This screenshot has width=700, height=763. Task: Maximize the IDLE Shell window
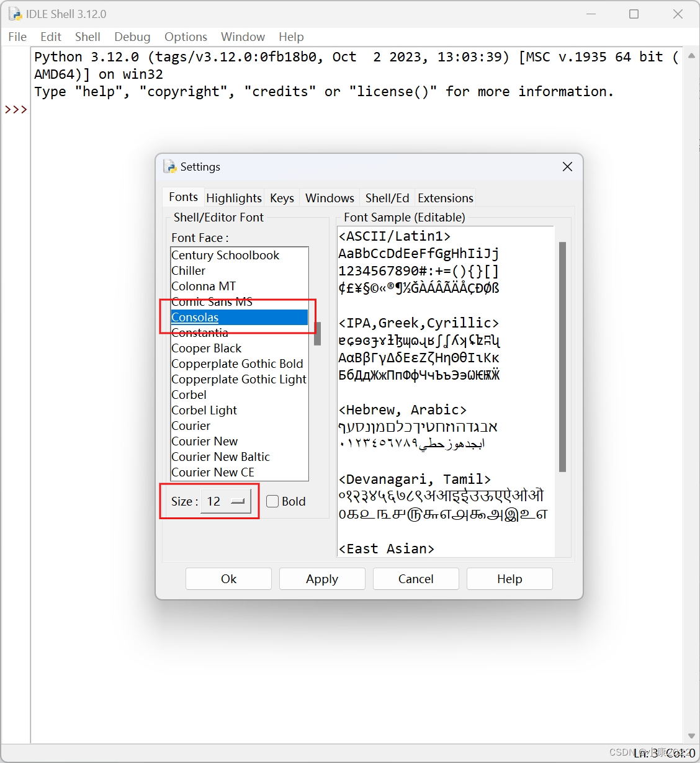click(634, 14)
